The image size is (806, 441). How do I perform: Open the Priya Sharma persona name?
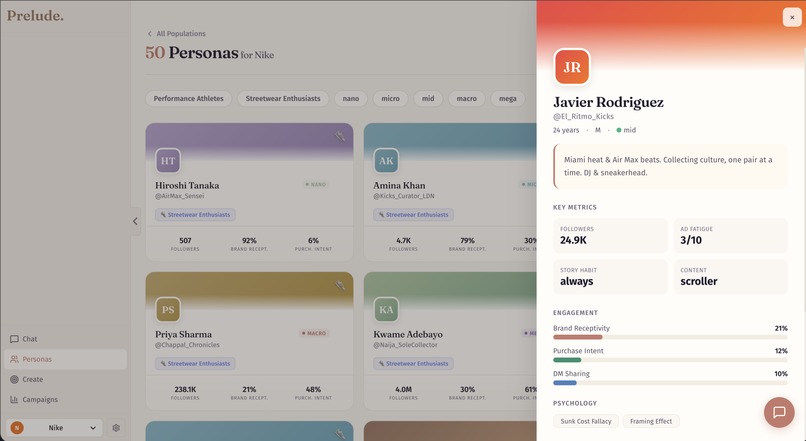(184, 335)
